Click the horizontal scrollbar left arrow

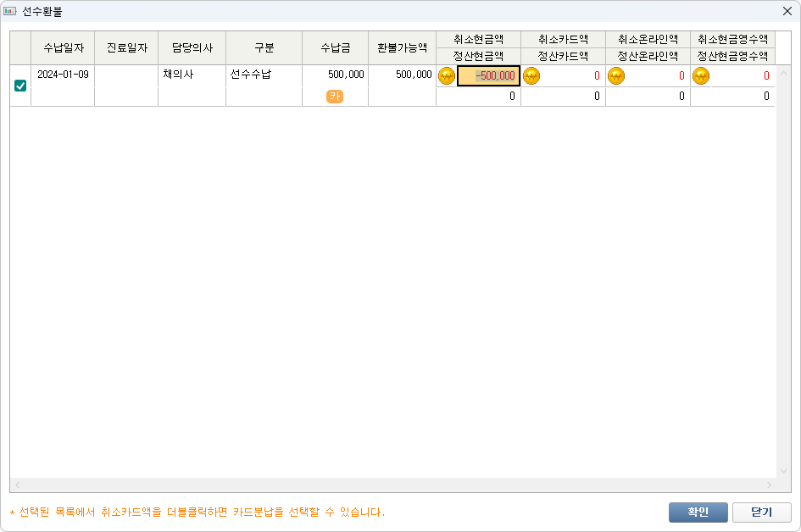16,485
